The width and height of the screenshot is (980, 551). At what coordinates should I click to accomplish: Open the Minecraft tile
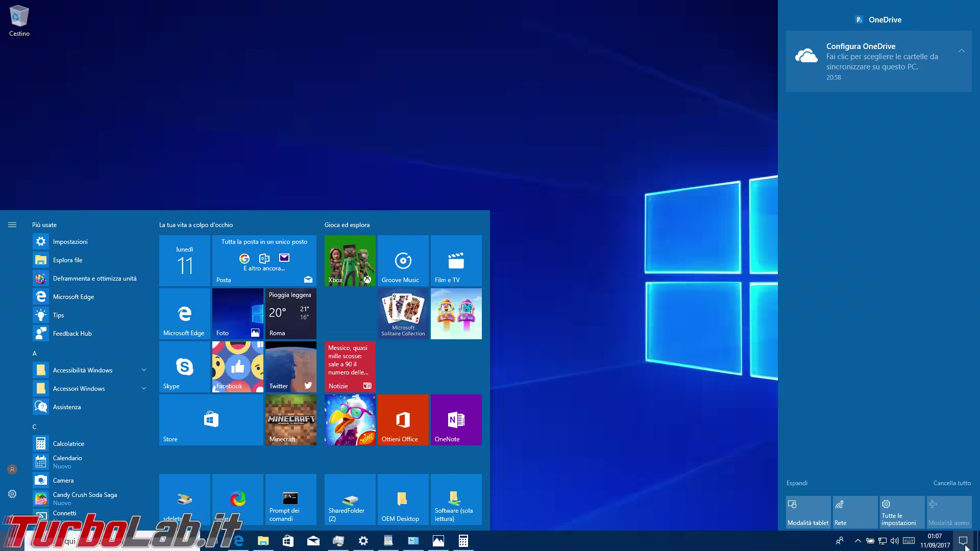pyautogui.click(x=290, y=419)
